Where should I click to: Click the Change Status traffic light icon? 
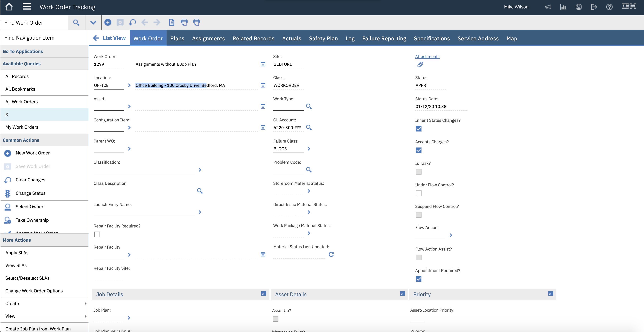click(x=8, y=193)
